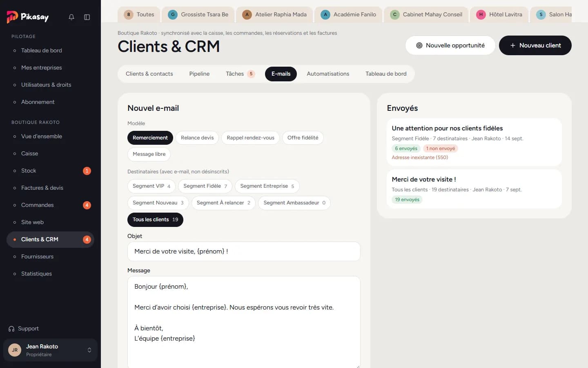Go to Commandes in sidebar
This screenshot has height=368, width=588.
50,205
